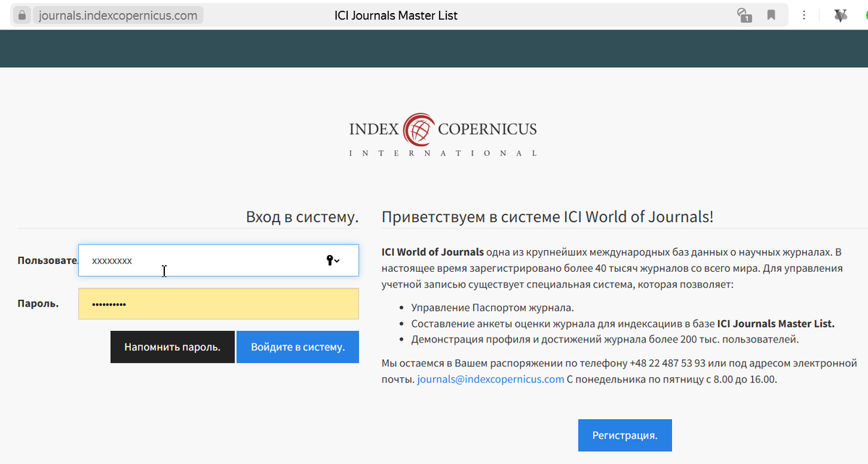Click the Напомнить пароль button
The width and height of the screenshot is (868, 464).
(x=172, y=347)
